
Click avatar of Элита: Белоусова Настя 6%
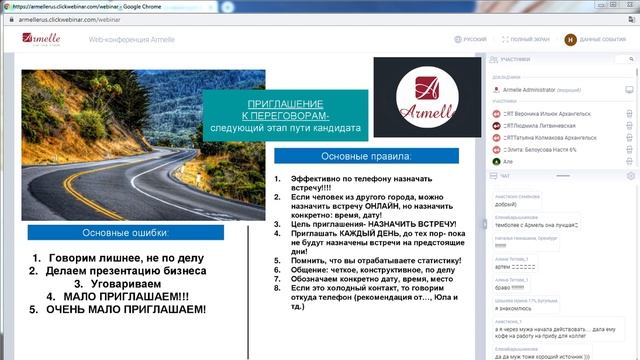pyautogui.click(x=496, y=150)
